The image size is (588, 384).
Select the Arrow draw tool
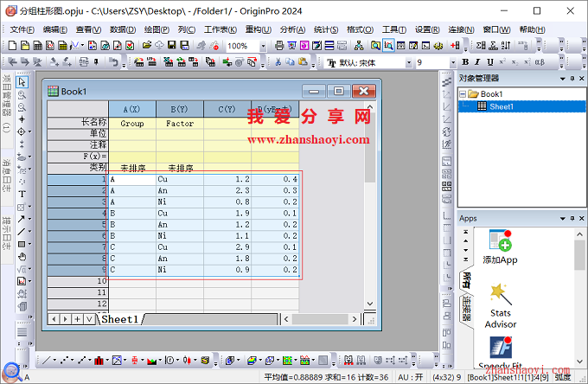22,219
